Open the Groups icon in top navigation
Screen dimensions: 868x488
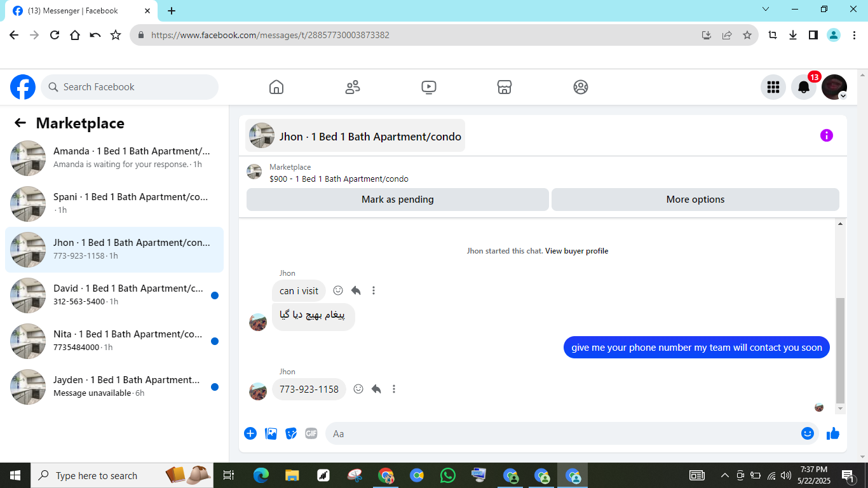[581, 87]
